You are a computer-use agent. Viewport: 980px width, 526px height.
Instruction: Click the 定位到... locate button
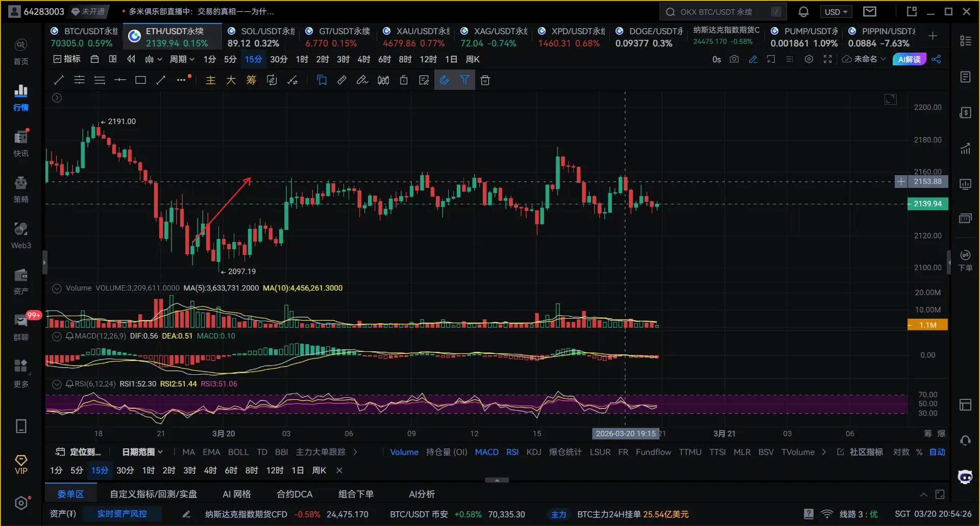[78, 452]
